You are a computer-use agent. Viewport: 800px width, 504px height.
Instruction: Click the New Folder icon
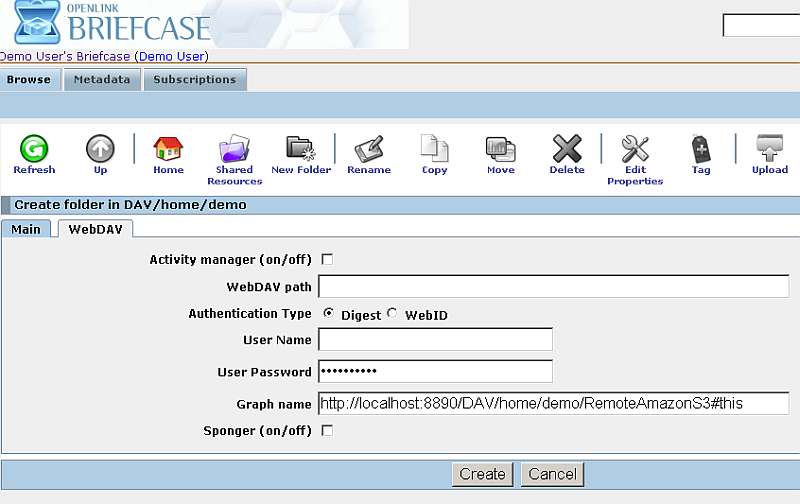coord(301,150)
